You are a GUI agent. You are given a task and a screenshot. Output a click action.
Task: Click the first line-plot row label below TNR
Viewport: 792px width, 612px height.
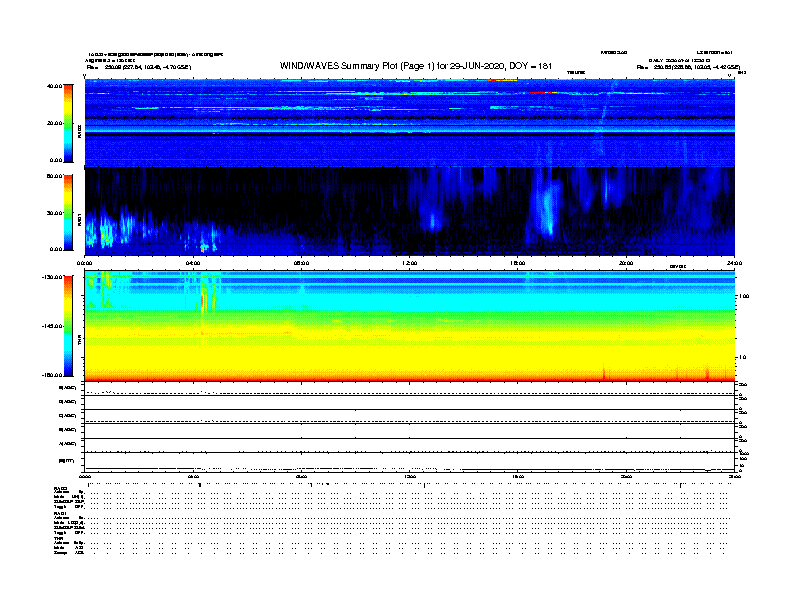(x=68, y=388)
